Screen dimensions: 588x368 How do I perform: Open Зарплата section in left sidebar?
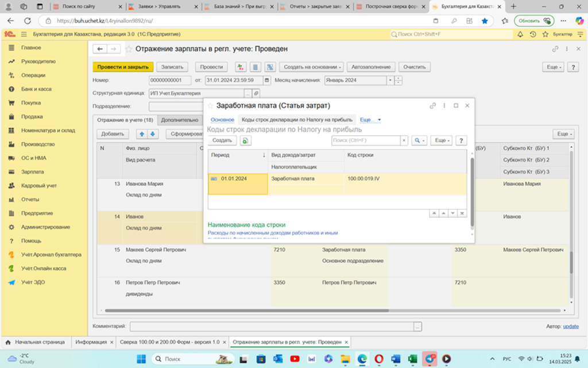tap(32, 172)
